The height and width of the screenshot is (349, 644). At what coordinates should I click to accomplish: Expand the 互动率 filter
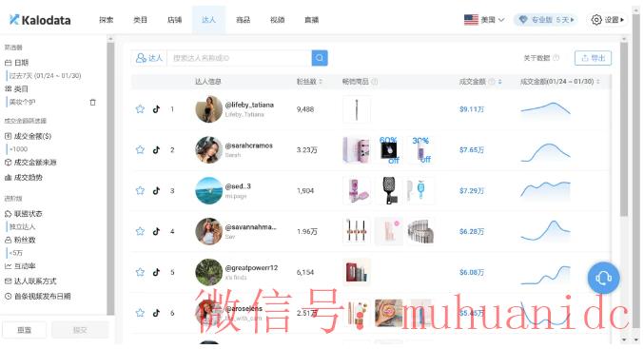pos(20,266)
